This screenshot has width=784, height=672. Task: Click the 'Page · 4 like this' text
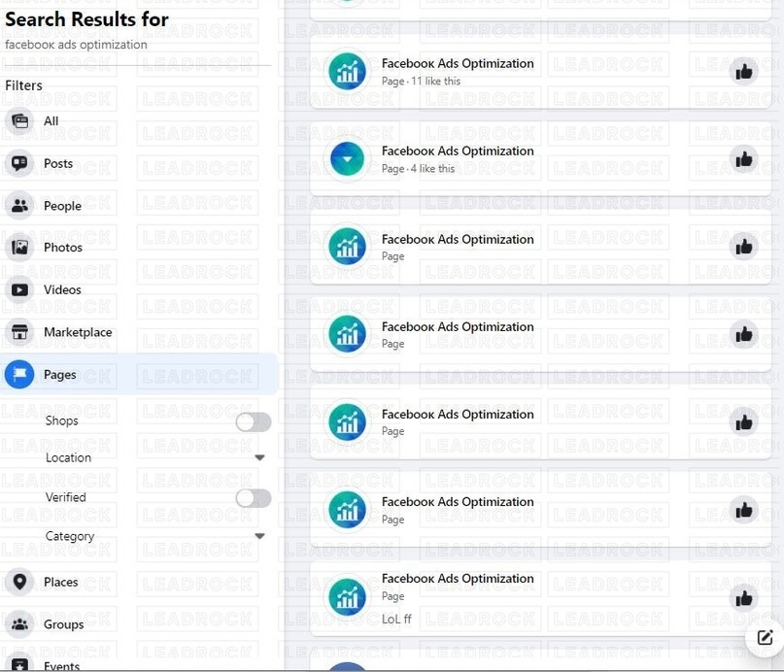pyautogui.click(x=418, y=168)
